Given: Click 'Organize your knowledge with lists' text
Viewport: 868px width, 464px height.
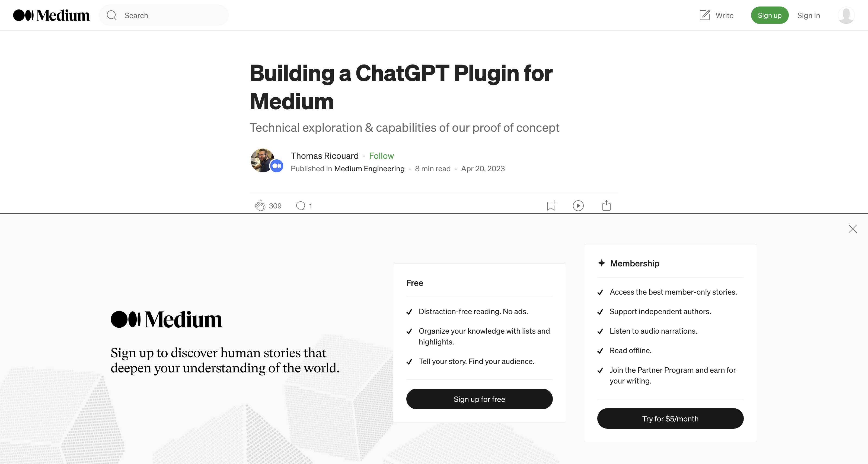Looking at the screenshot, I should click(x=484, y=336).
